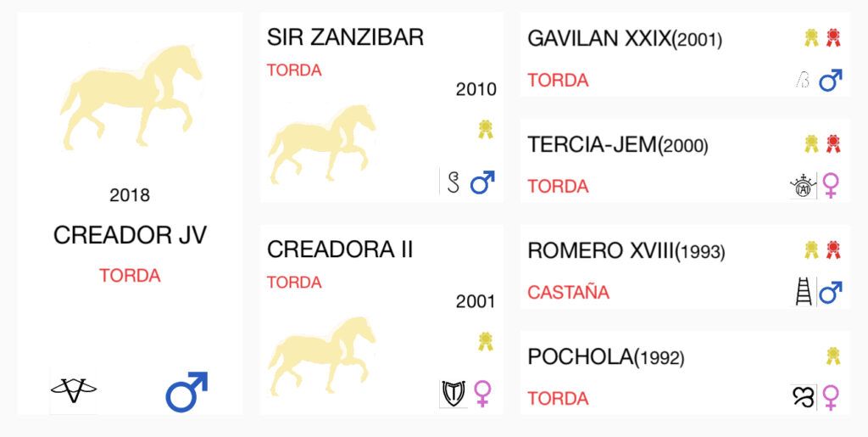
Task: Click the SIR ZANZIBAR horse silhouette thumbnail
Action: click(x=322, y=144)
